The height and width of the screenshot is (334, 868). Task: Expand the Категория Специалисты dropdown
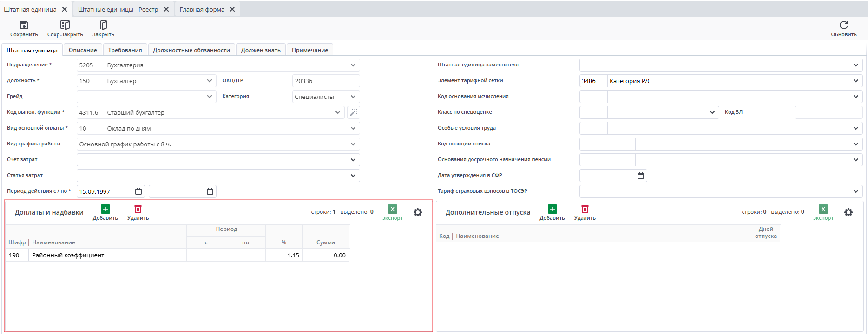[x=353, y=97]
